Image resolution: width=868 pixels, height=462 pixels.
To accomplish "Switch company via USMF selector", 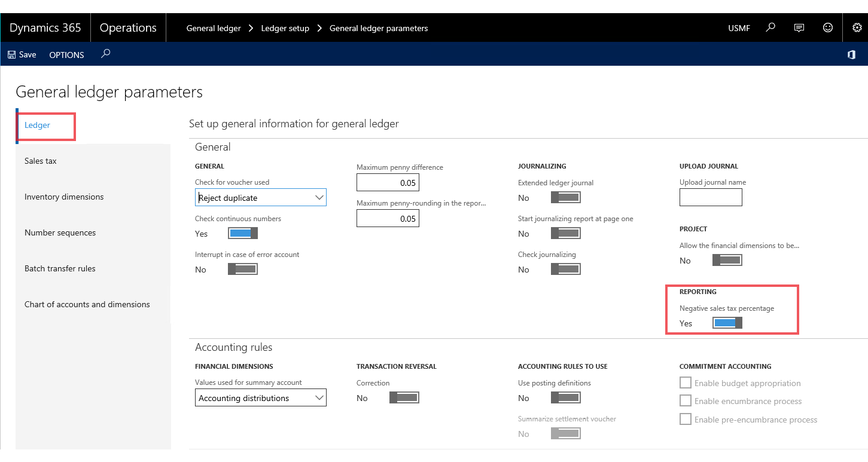I will (x=739, y=28).
